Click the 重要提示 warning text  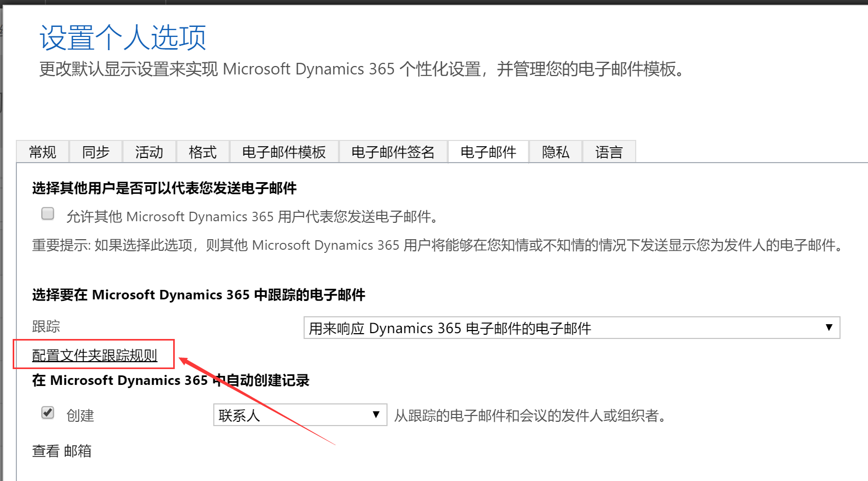(x=438, y=245)
